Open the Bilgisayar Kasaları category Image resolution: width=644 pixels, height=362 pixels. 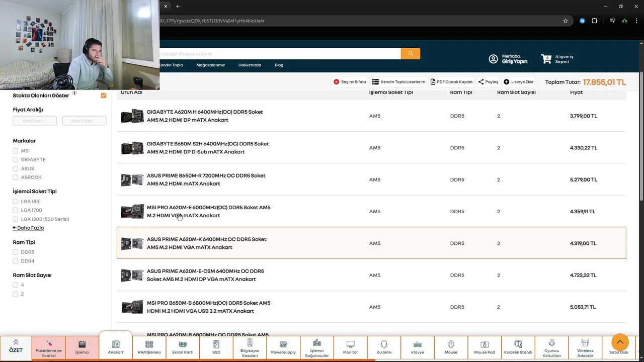tap(250, 347)
